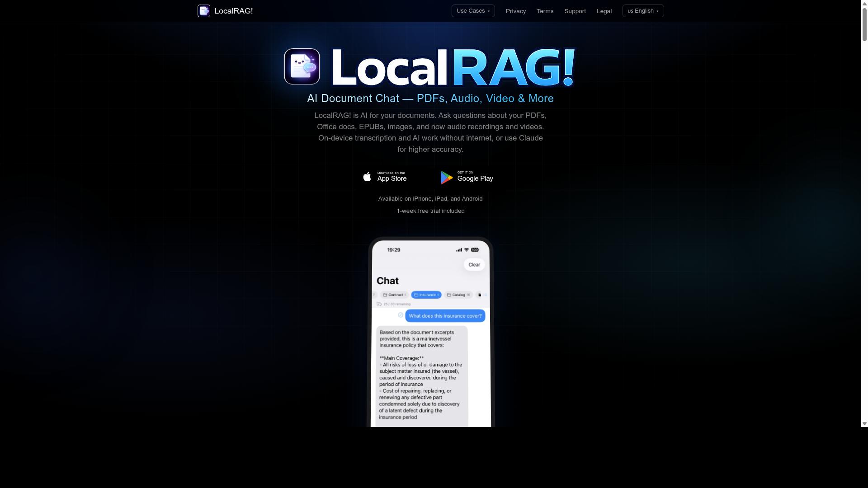
Task: Click the battery icon in phone status bar
Action: [x=475, y=250]
